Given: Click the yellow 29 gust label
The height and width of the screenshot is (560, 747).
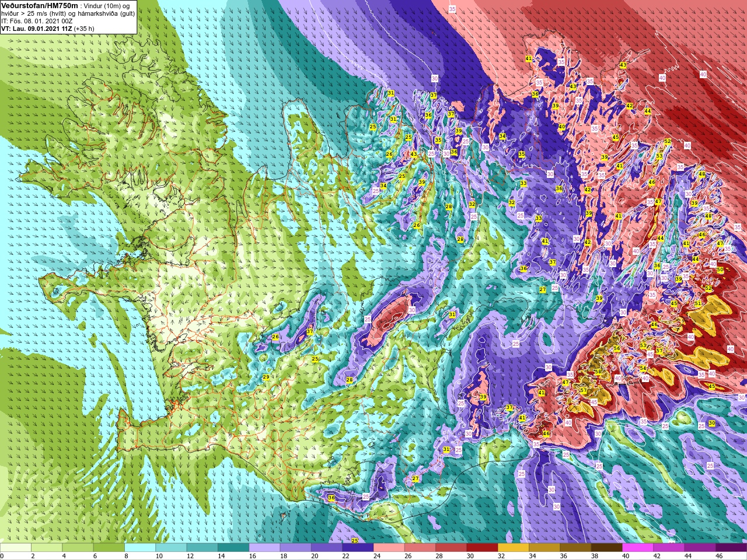Looking at the screenshot, I should pyautogui.click(x=266, y=377).
